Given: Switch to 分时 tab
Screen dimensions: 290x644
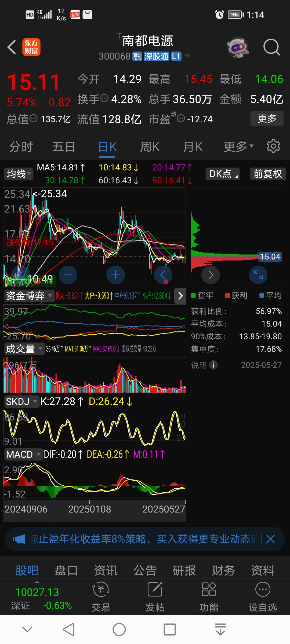Looking at the screenshot, I should [x=21, y=147].
